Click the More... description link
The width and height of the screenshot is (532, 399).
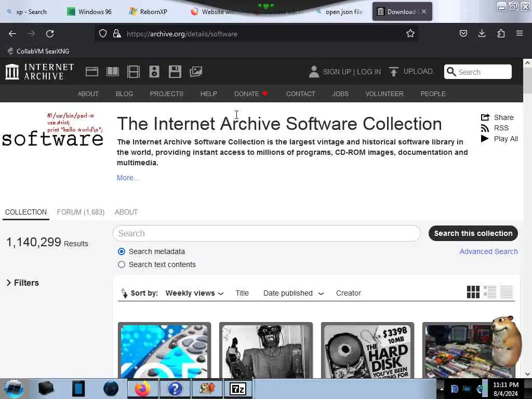pos(128,178)
